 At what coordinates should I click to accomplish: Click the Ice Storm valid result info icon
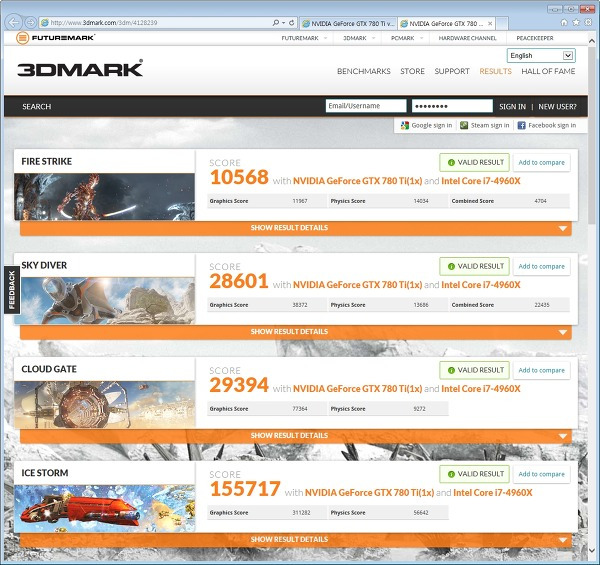point(451,474)
